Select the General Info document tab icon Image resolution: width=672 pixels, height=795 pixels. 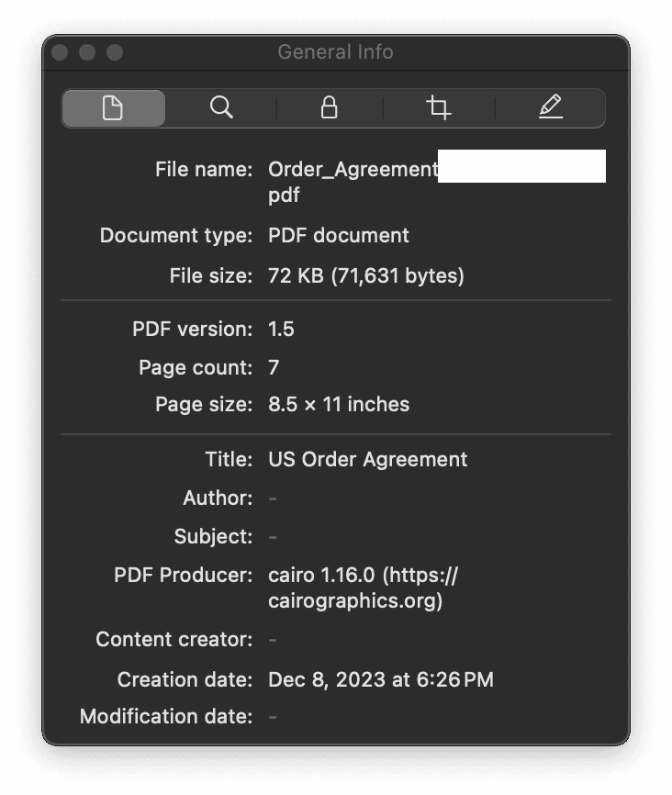113,108
